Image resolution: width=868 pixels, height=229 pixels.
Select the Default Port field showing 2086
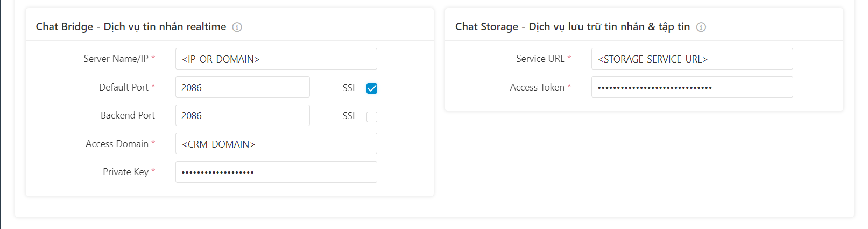tap(243, 87)
